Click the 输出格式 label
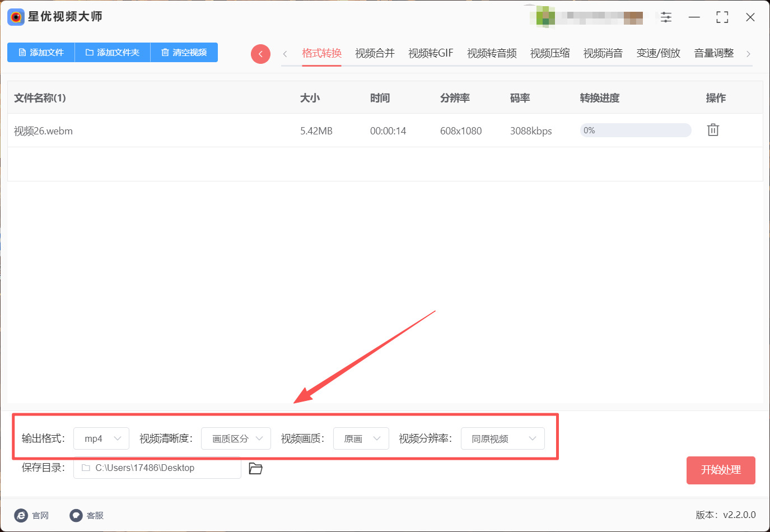 pyautogui.click(x=43, y=438)
